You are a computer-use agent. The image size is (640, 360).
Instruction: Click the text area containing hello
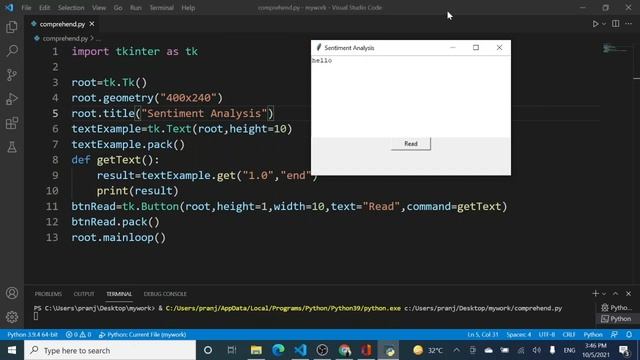[411, 97]
